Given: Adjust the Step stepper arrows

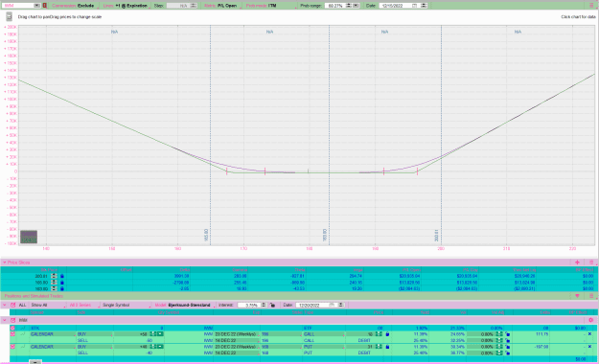Looking at the screenshot, I should [194, 6].
